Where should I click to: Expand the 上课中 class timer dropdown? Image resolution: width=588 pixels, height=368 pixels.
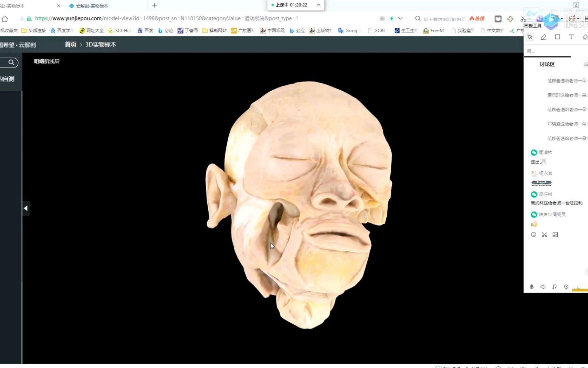[318, 5]
